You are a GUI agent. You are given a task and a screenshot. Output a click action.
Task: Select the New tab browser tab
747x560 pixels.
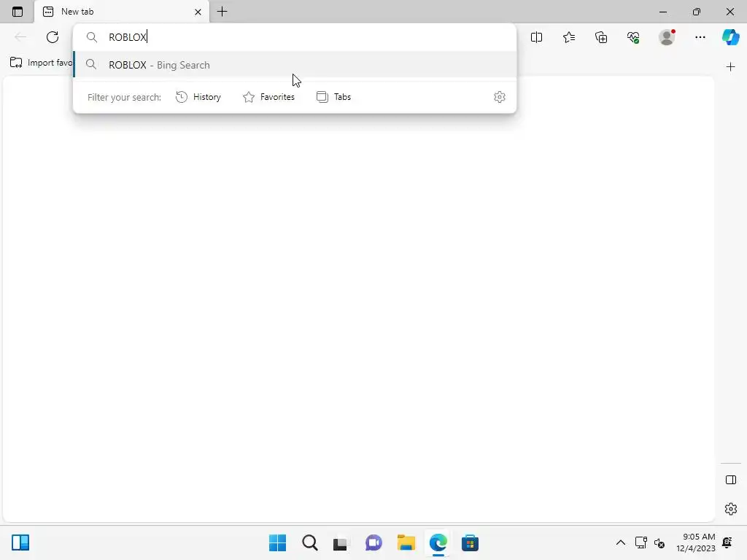click(122, 12)
